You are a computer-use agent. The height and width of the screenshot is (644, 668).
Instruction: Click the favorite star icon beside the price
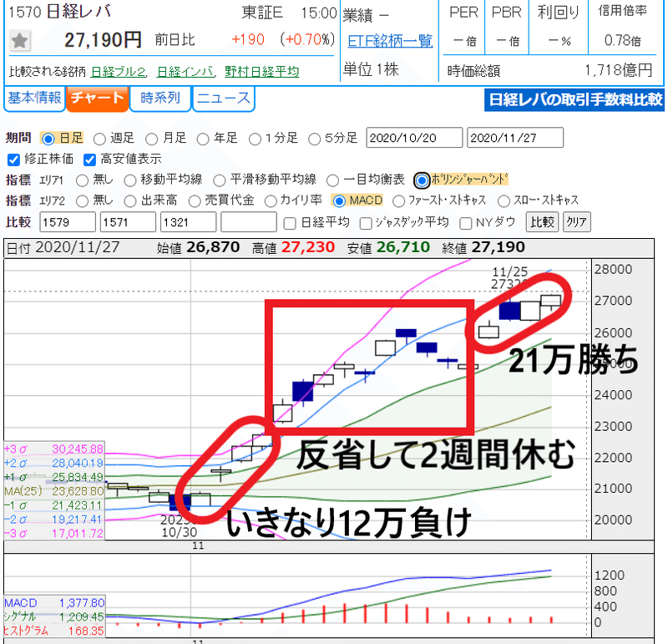point(19,41)
